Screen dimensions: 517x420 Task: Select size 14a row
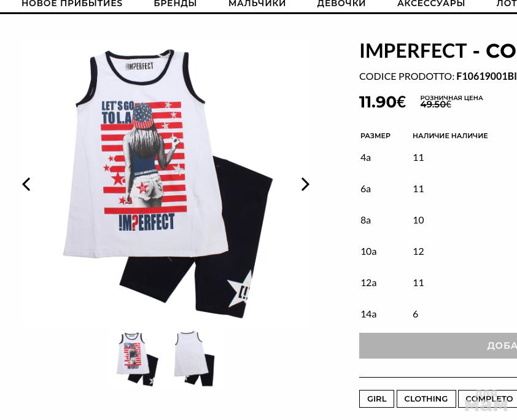[438, 314]
